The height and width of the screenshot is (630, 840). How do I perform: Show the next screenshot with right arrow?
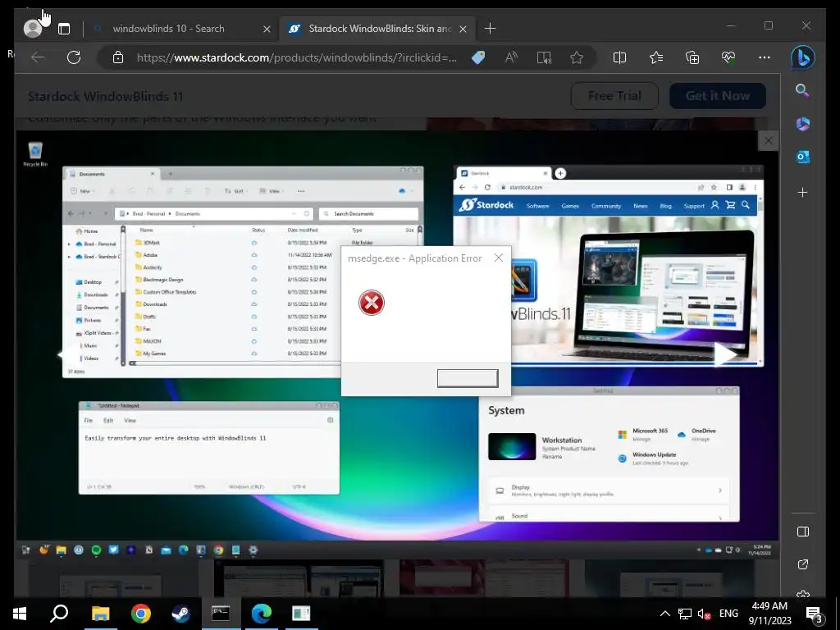point(725,354)
